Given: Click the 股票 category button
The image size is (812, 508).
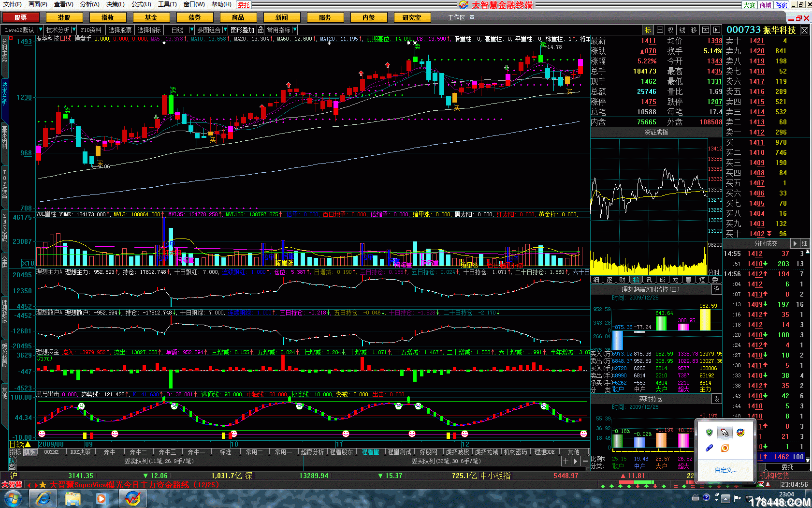Looking at the screenshot, I should pyautogui.click(x=20, y=17).
